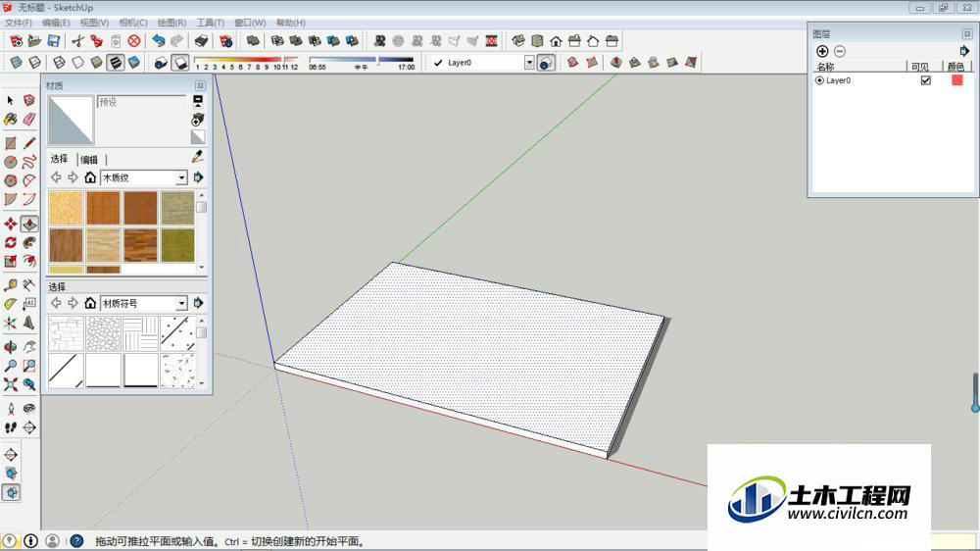Select the arrow Select tool
This screenshot has width=980, height=551.
10,100
